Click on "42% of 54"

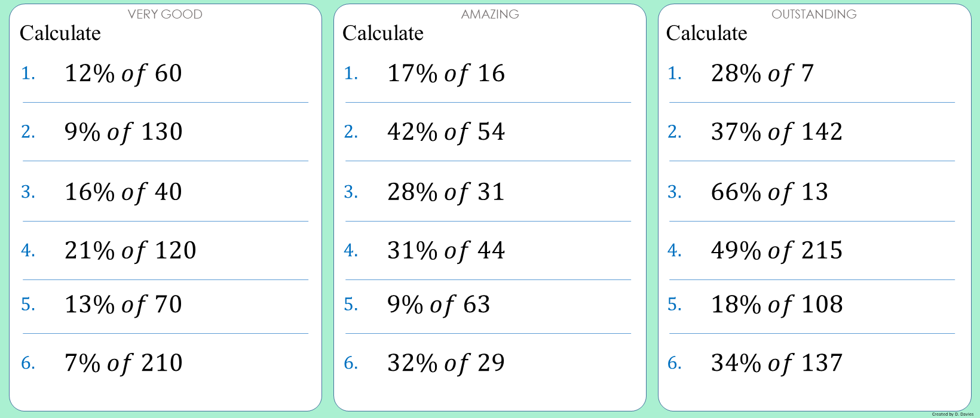[446, 132]
